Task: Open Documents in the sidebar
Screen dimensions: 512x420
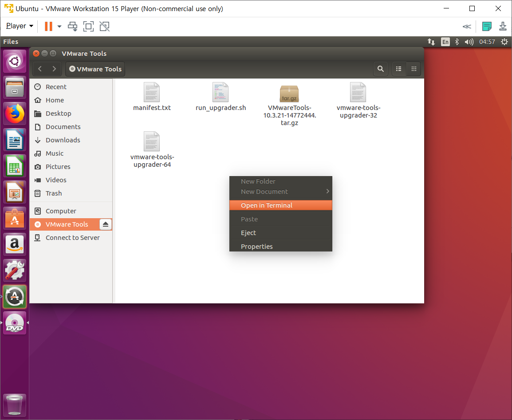Action: (x=71, y=127)
